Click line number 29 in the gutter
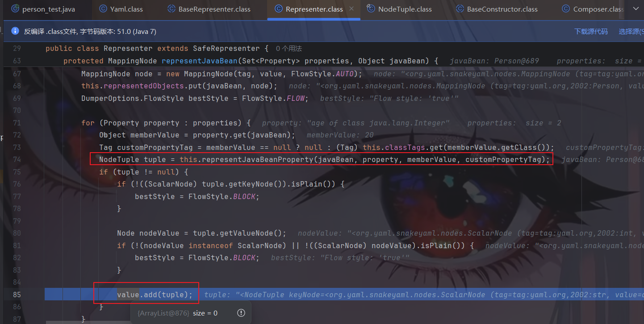644x324 pixels. pos(17,48)
